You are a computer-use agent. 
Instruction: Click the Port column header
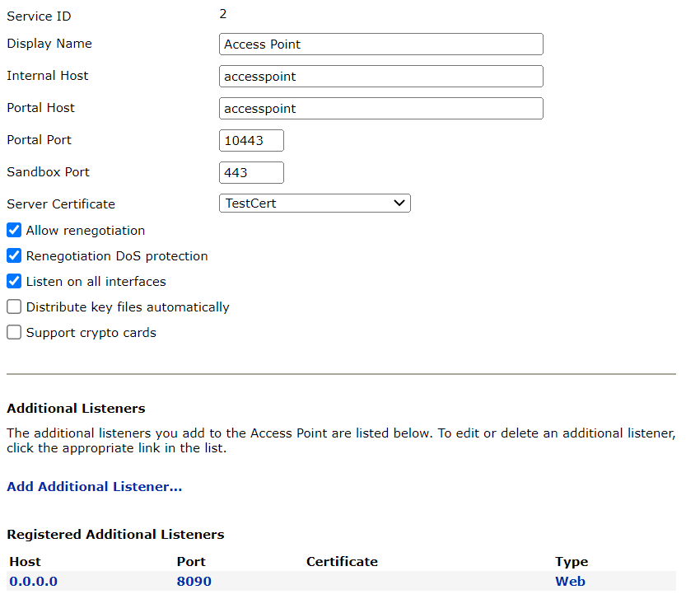pyautogui.click(x=191, y=562)
